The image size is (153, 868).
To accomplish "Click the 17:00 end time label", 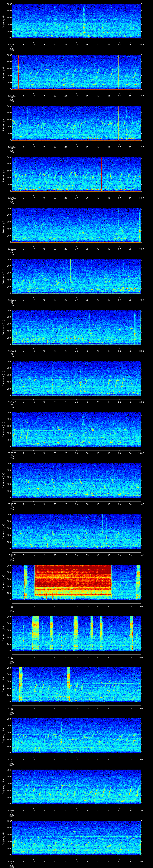I will click(x=141, y=810).
